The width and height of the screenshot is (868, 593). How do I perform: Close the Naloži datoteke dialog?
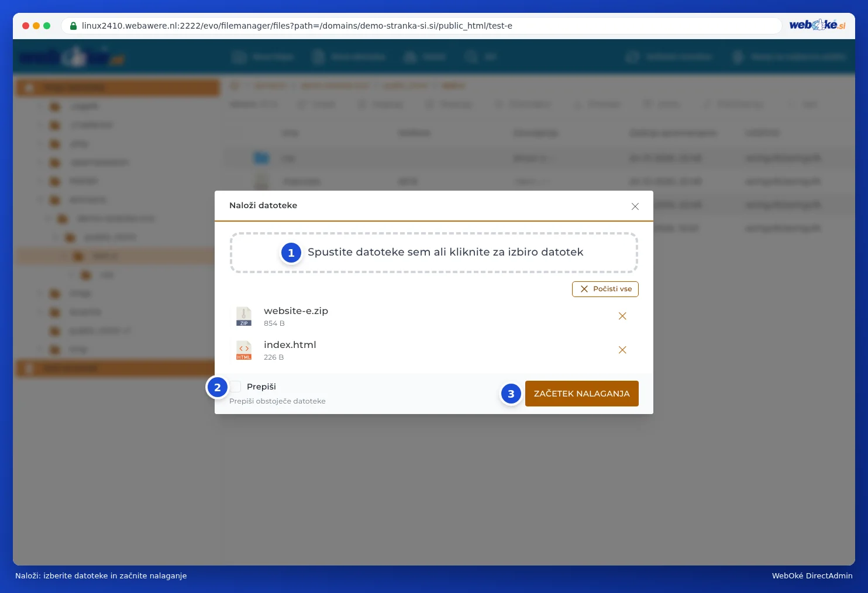click(635, 206)
